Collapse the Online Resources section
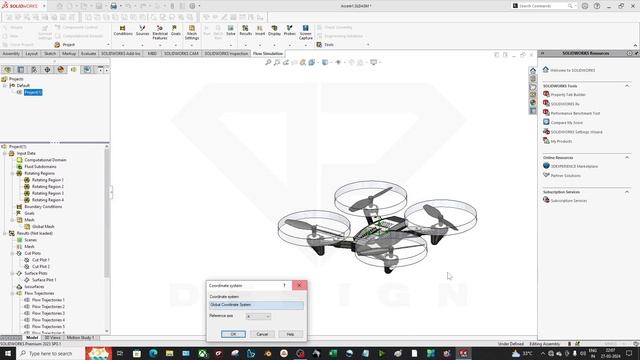This screenshot has height=360, width=640. coord(627,157)
